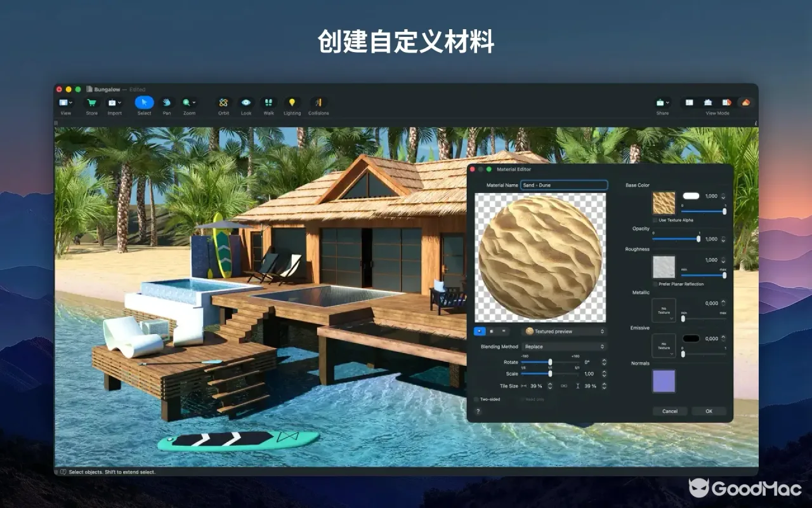Viewport: 812px width, 508px height.
Task: Activate the Select arrow tool
Action: [144, 103]
